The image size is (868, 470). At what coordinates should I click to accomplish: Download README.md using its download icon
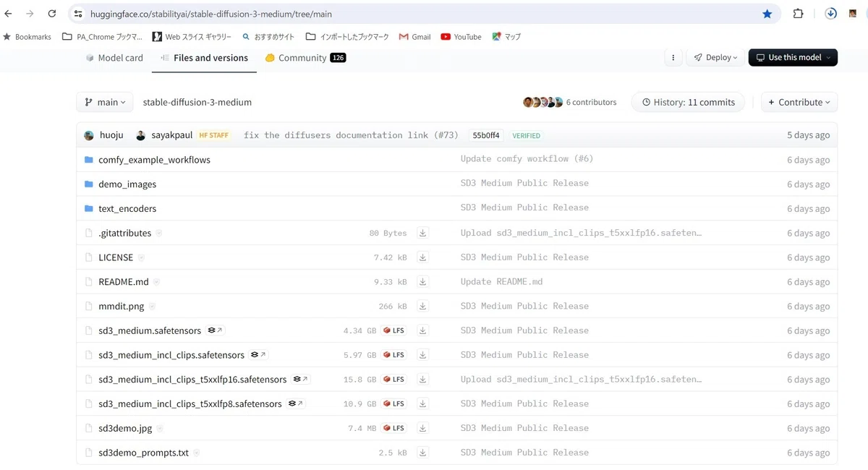point(423,282)
